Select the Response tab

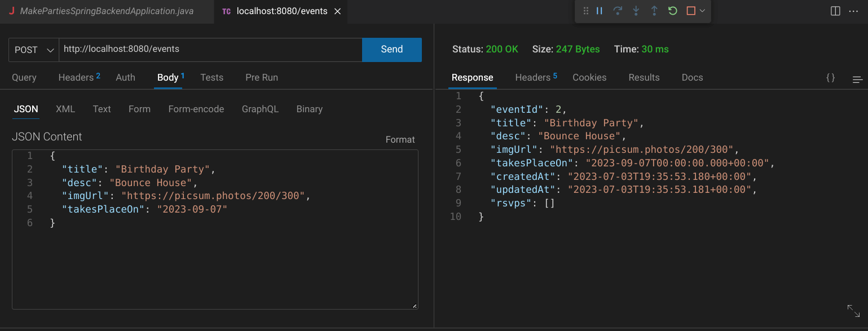pyautogui.click(x=473, y=77)
